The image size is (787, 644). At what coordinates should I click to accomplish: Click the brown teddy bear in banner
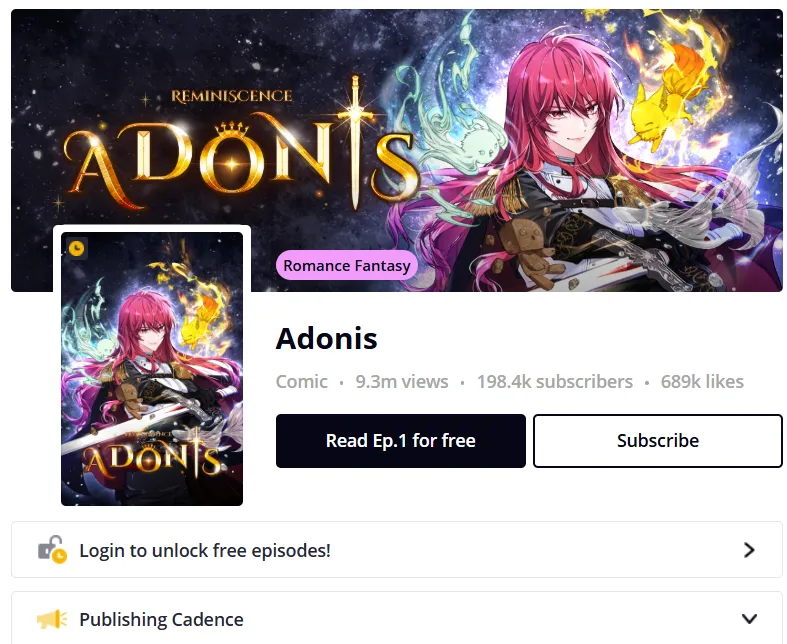527,251
